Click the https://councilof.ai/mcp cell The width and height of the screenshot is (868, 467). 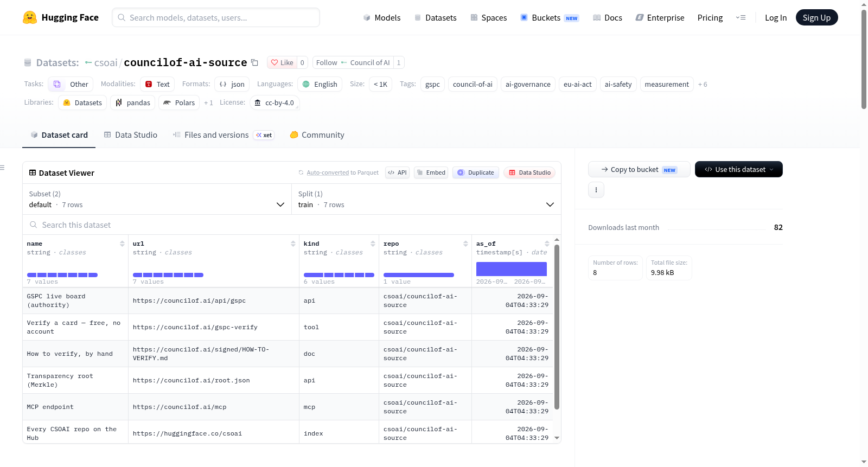pyautogui.click(x=213, y=407)
